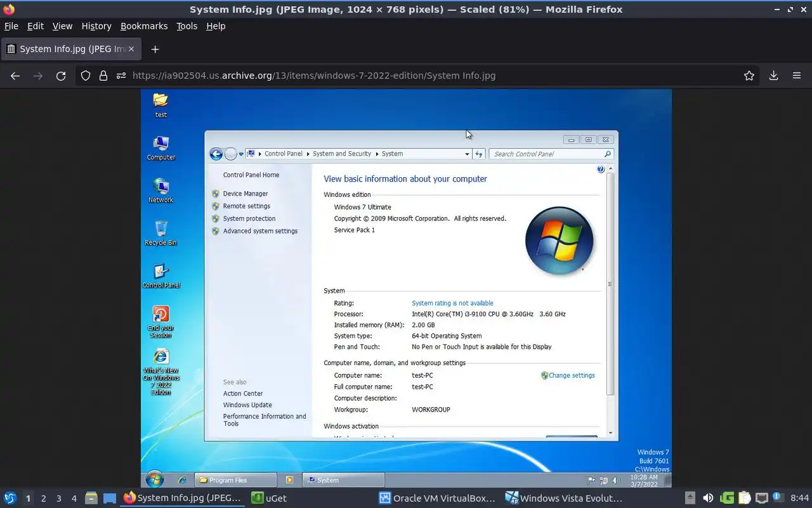Viewport: 812px width, 508px height.
Task: Click End your Session desktop icon
Action: click(x=160, y=322)
